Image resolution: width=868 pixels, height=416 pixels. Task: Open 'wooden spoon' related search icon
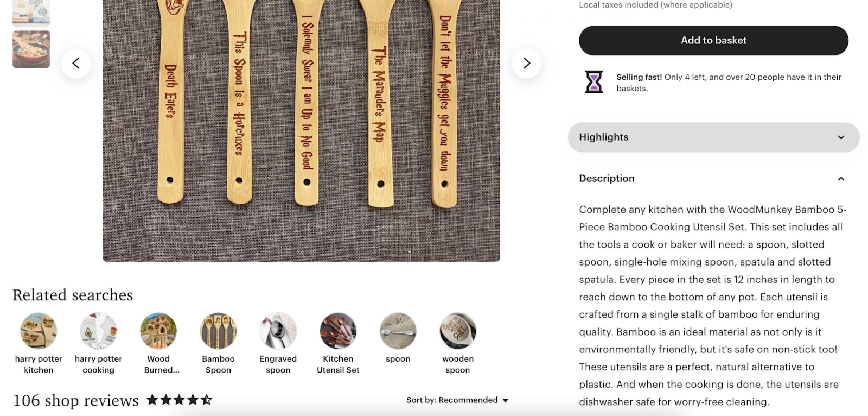458,331
